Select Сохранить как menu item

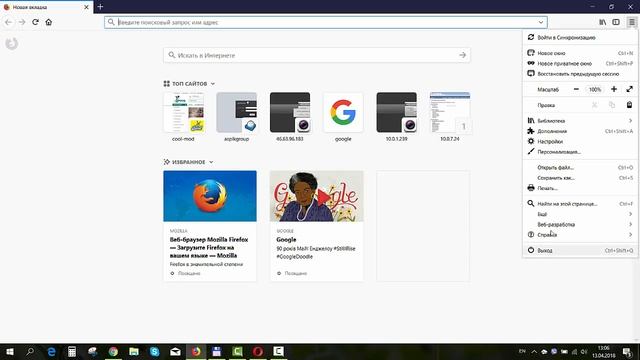[580, 178]
